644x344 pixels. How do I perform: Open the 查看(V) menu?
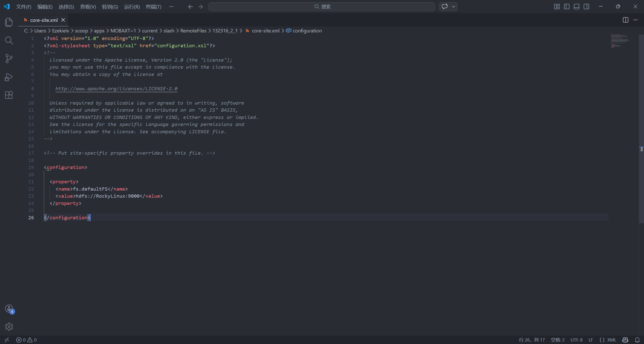[x=88, y=7]
